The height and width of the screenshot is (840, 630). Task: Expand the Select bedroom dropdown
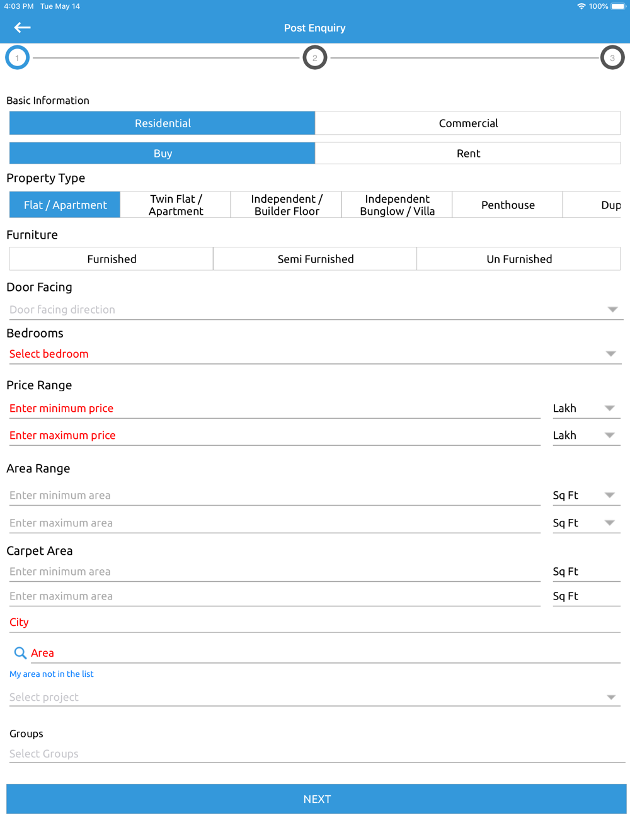314,354
